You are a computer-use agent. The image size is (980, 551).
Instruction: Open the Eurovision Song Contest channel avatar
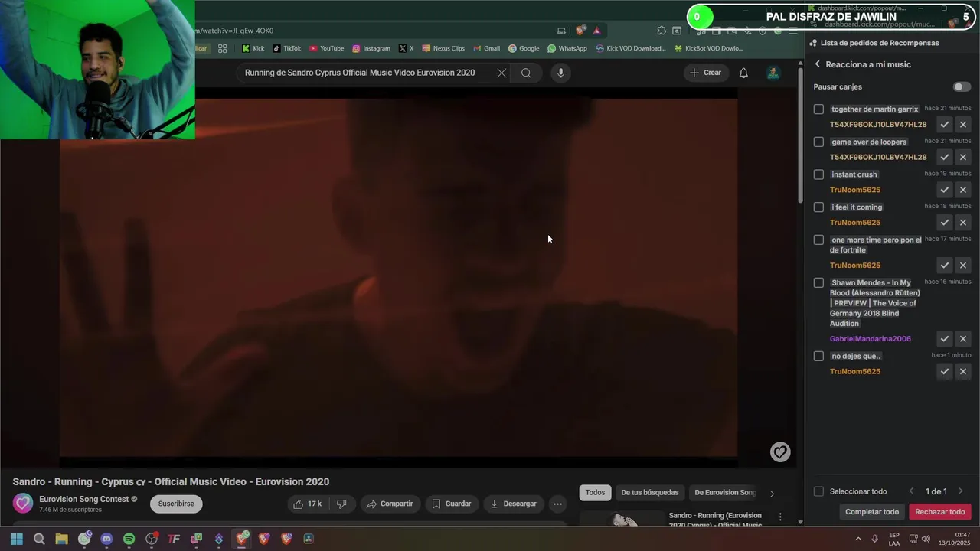pos(23,503)
